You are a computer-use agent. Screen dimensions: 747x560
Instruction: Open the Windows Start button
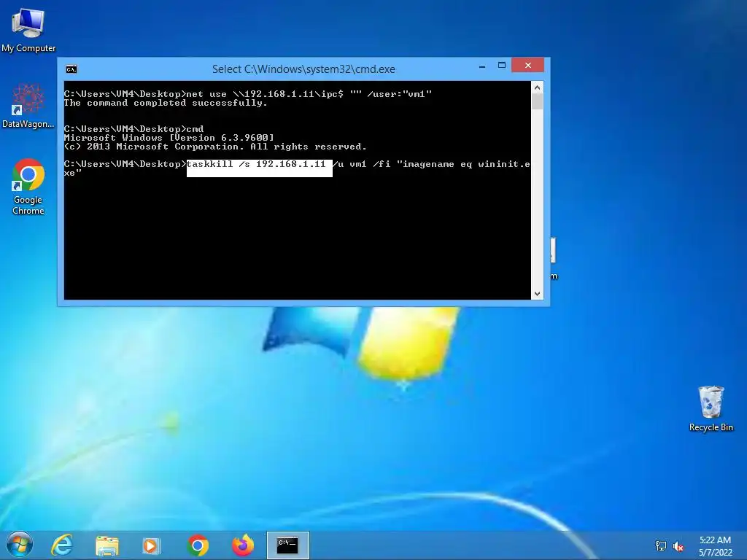click(20, 545)
